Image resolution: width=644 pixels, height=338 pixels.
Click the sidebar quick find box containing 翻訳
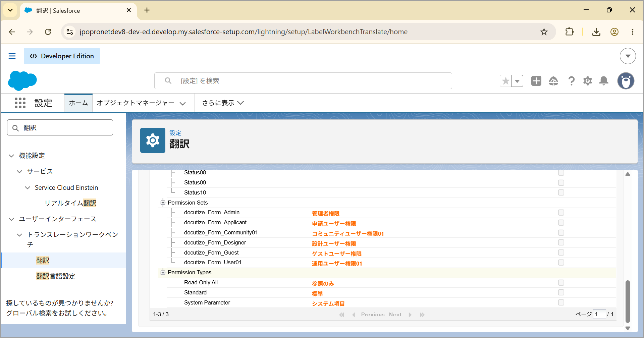click(x=60, y=127)
